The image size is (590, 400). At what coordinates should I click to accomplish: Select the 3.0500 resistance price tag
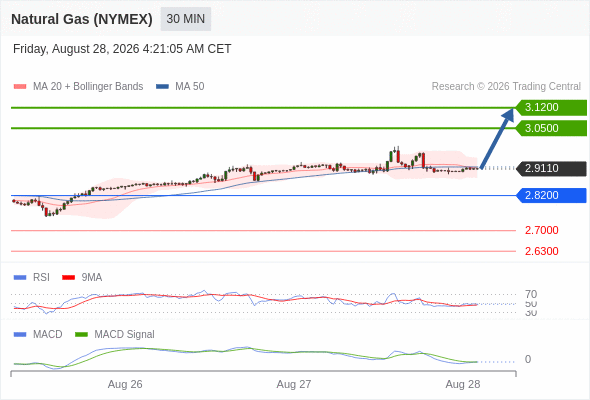(551, 128)
